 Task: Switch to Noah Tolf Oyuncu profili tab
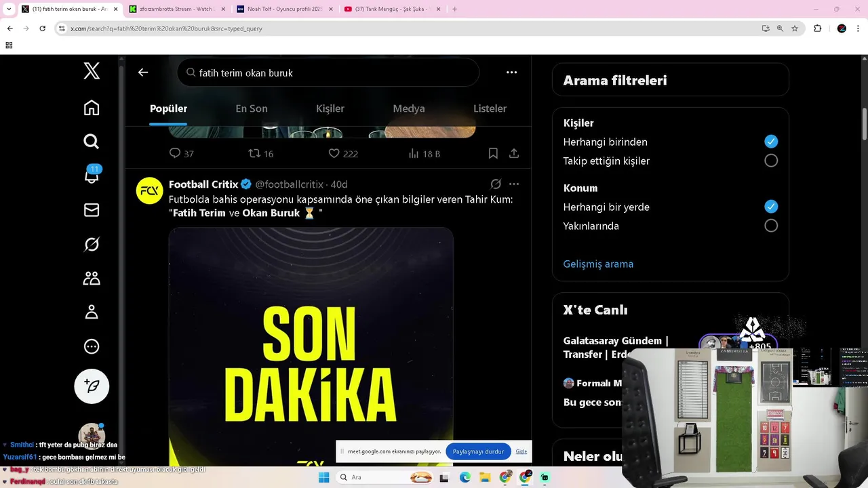click(283, 9)
